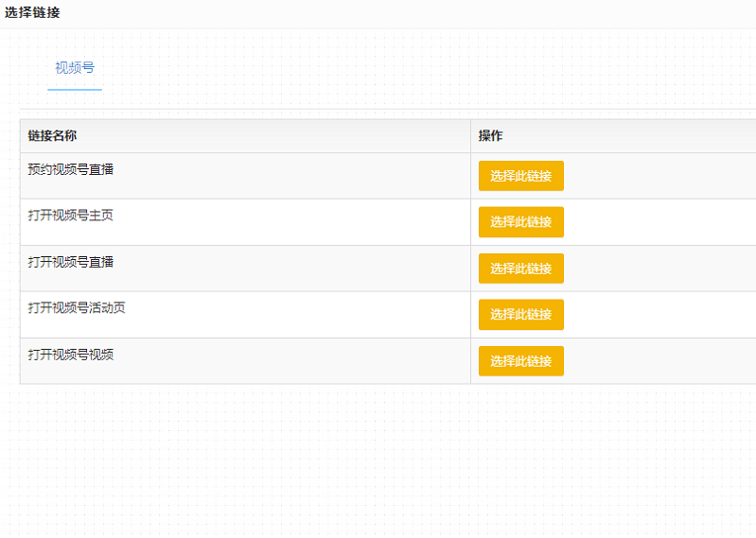Switch to the 视频号 tab

(x=75, y=68)
